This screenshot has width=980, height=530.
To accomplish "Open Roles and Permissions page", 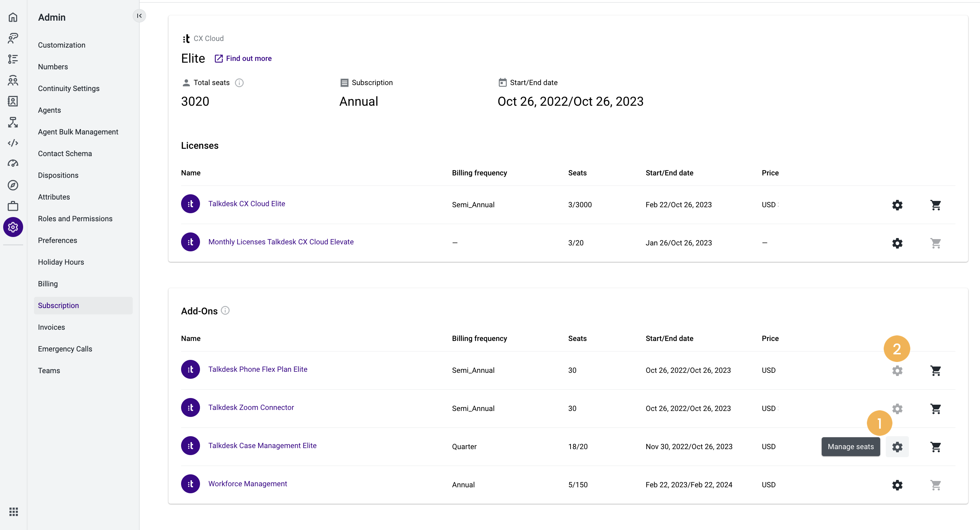I will pos(75,218).
